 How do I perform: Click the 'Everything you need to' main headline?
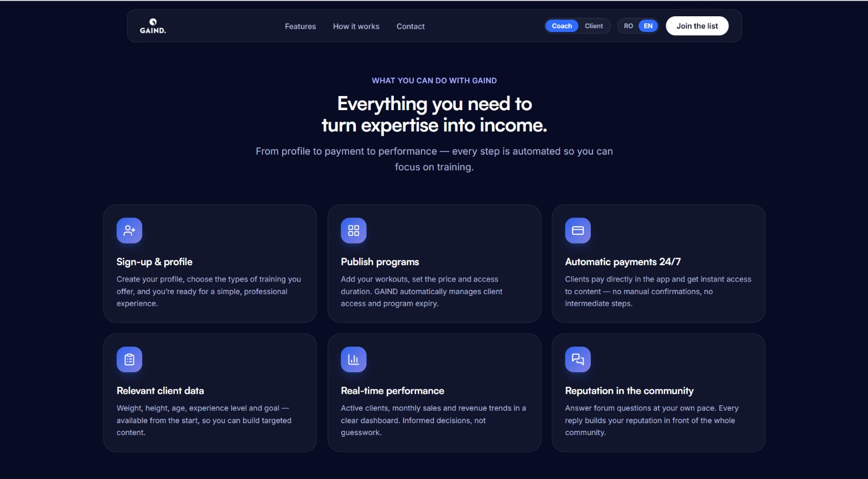(x=435, y=114)
